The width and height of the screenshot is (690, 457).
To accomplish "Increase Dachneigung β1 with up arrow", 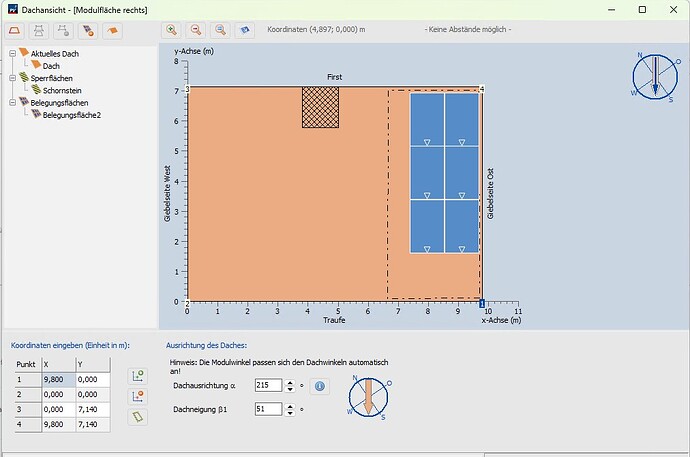I will tap(290, 406).
